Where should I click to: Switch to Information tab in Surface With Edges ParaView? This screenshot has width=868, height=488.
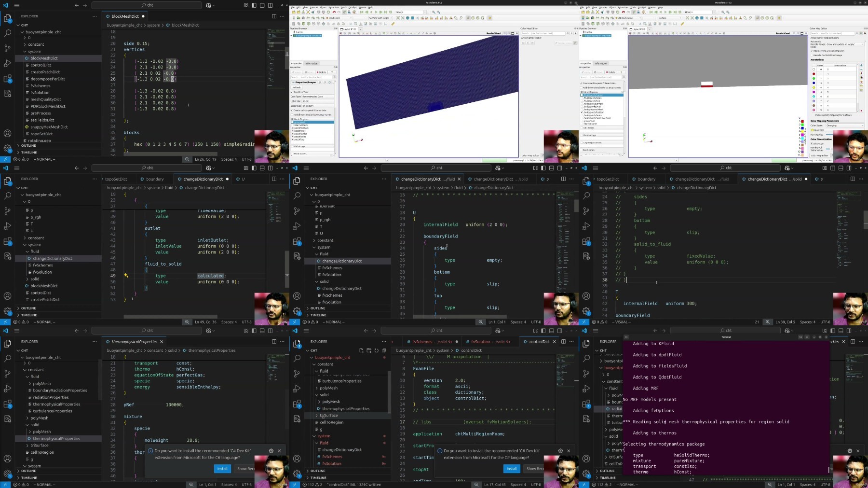point(312,63)
